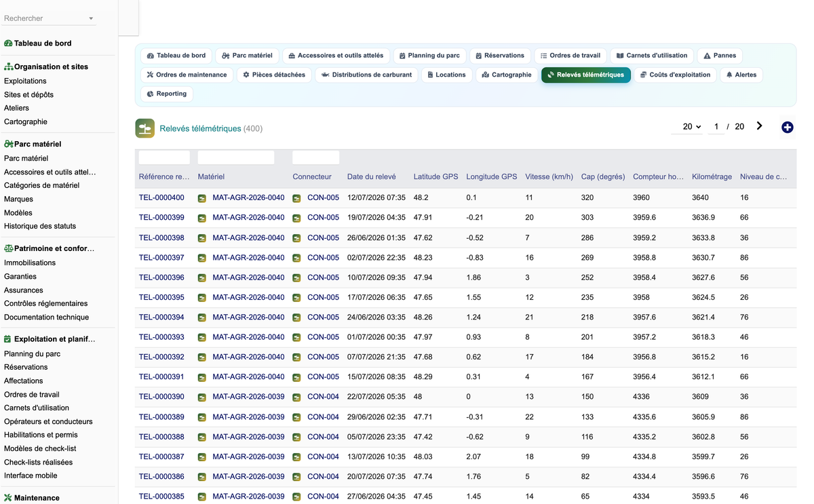Open the Locations tab

446,75
